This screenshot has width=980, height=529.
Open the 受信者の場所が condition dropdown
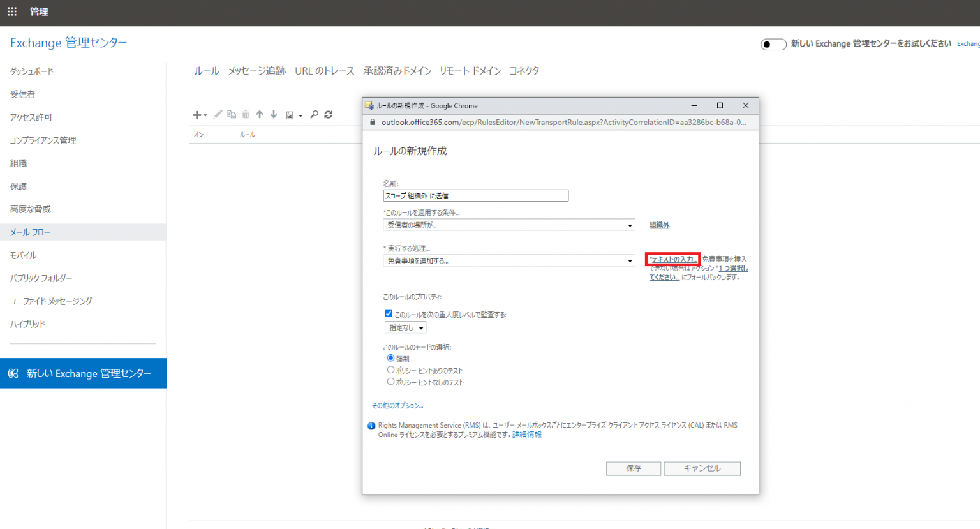click(x=509, y=225)
